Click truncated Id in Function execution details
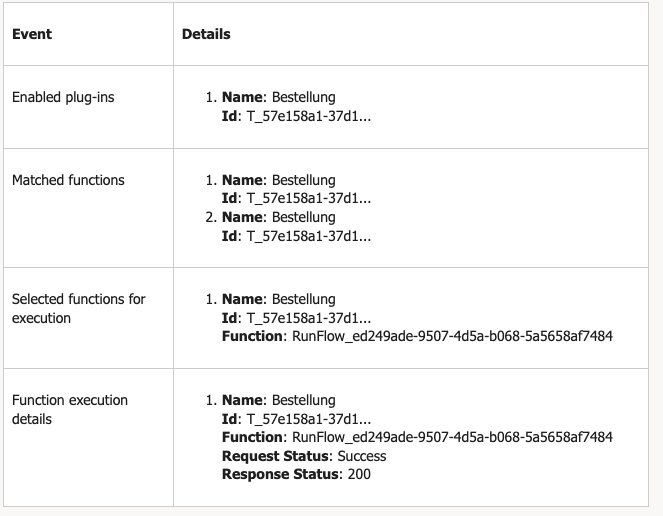This screenshot has width=663, height=516. tap(309, 419)
